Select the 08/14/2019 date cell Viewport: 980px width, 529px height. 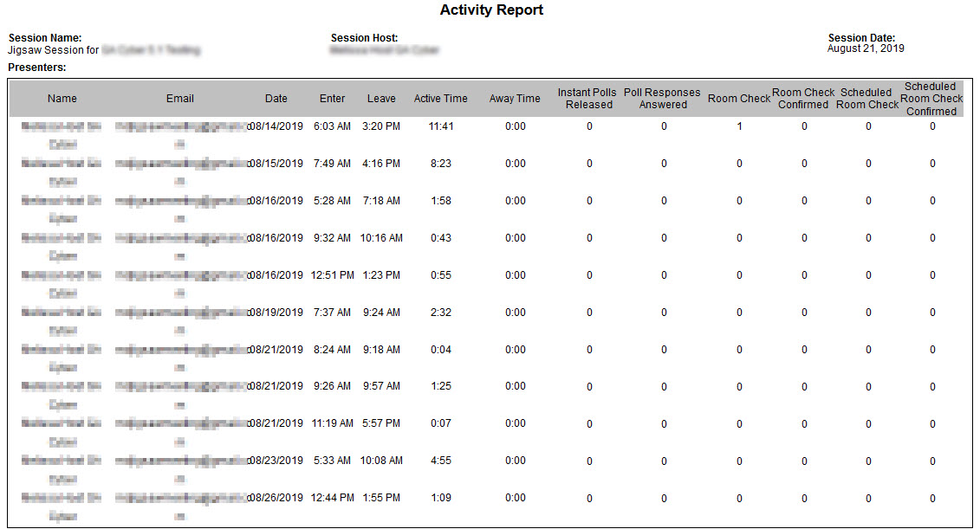tap(276, 126)
